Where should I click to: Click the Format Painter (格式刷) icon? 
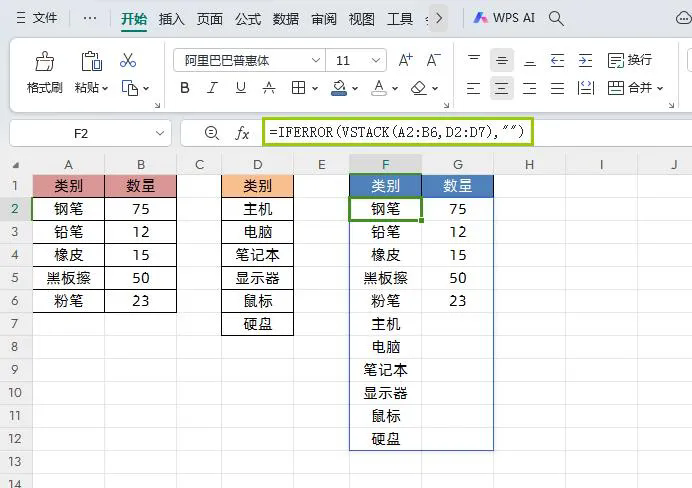[x=44, y=62]
